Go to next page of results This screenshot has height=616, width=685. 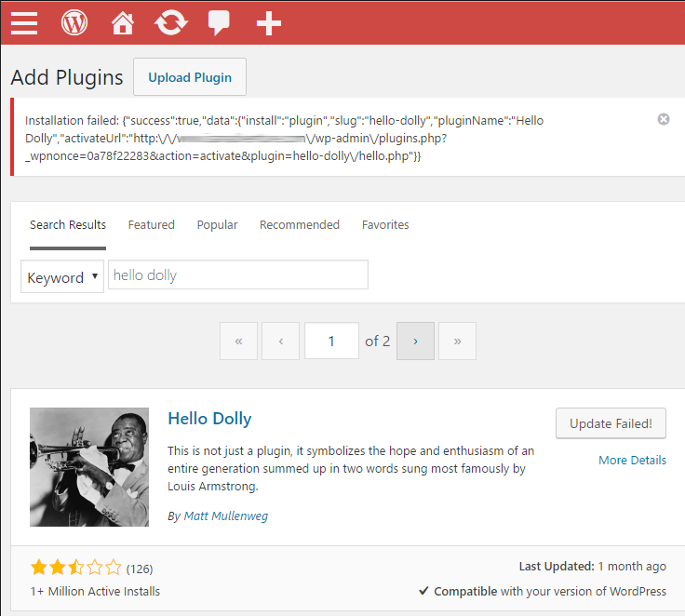(415, 341)
